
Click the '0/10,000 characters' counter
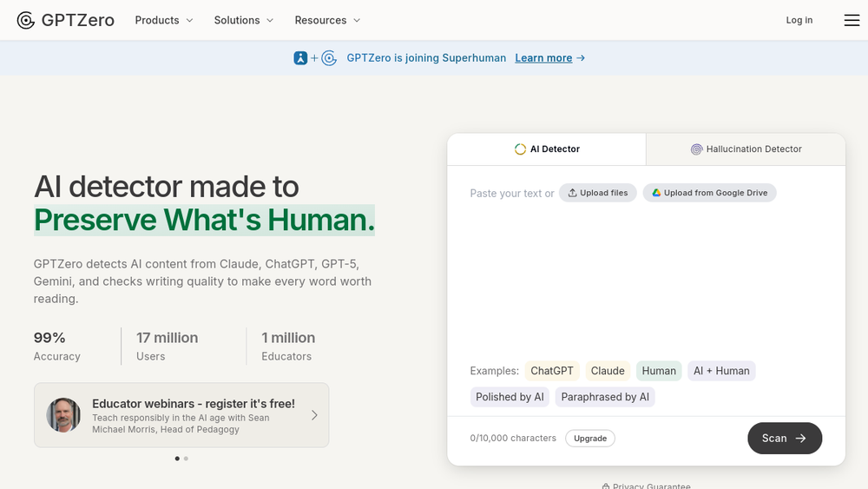(x=513, y=438)
